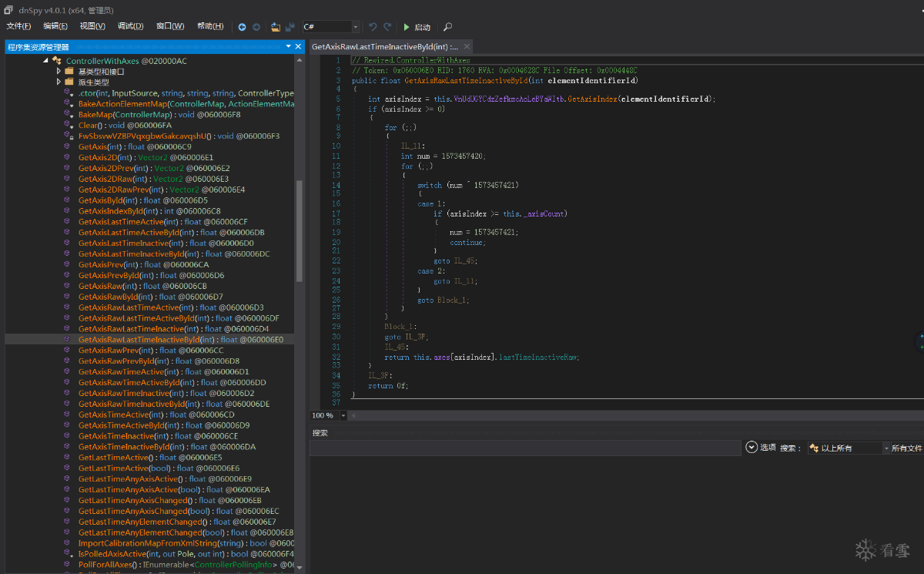This screenshot has height=574, width=924.
Task: Close the GetAxisRawLastTimeInactiveById tab
Action: [x=465, y=47]
